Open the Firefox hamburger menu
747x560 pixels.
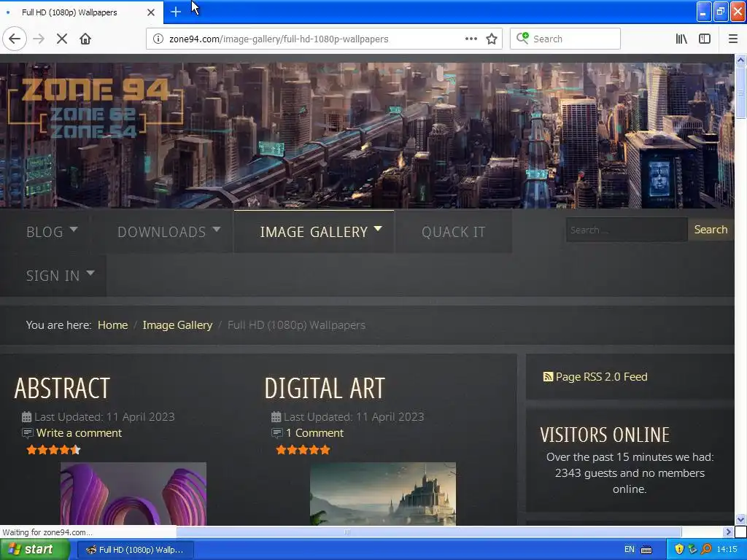[732, 39]
